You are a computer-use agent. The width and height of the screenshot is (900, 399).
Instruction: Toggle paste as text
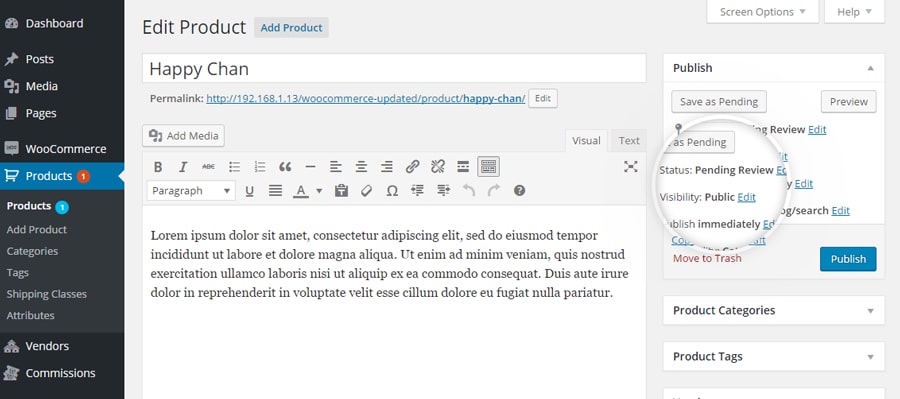[342, 191]
